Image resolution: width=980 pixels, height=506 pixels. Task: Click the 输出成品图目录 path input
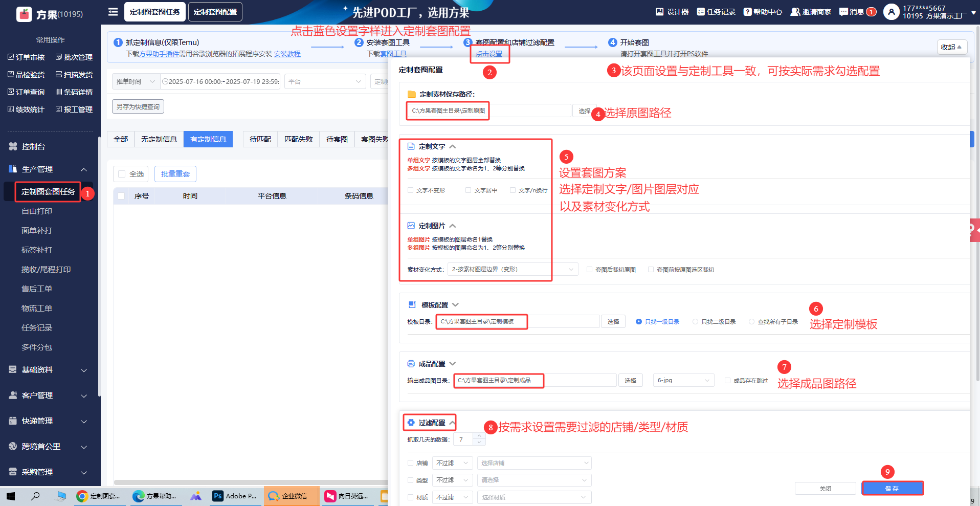(x=535, y=380)
